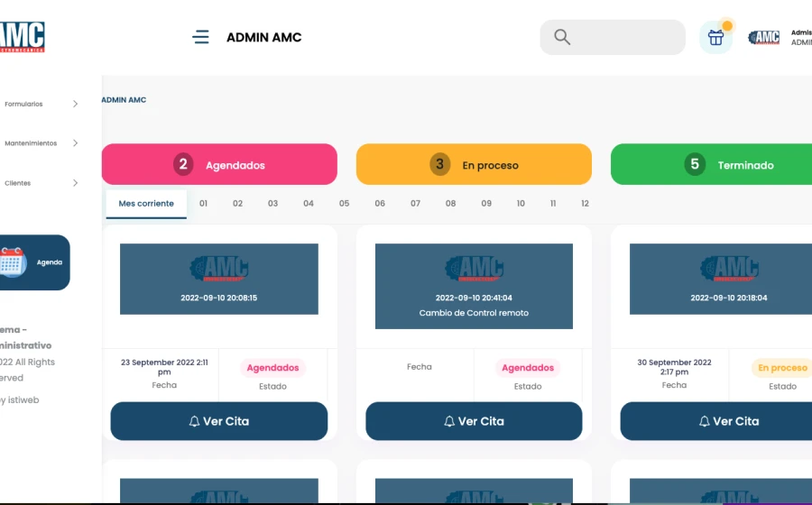Click the search magnifier icon
The width and height of the screenshot is (812, 505).
[x=562, y=37]
